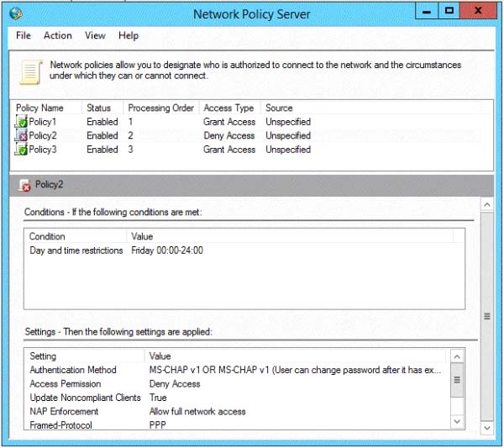Click the Policy3 grant access icon
The height and width of the screenshot is (448, 504).
[21, 150]
